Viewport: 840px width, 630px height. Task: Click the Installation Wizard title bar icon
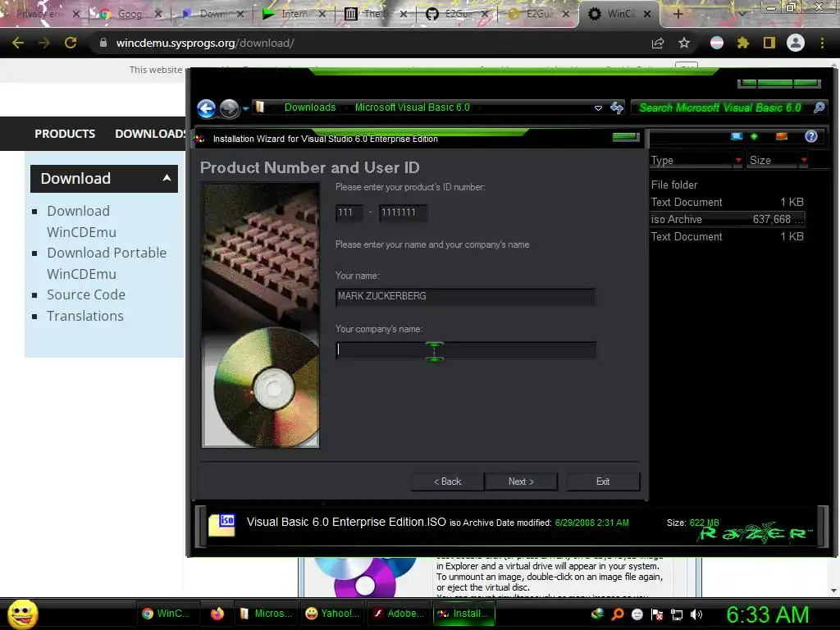coord(200,139)
